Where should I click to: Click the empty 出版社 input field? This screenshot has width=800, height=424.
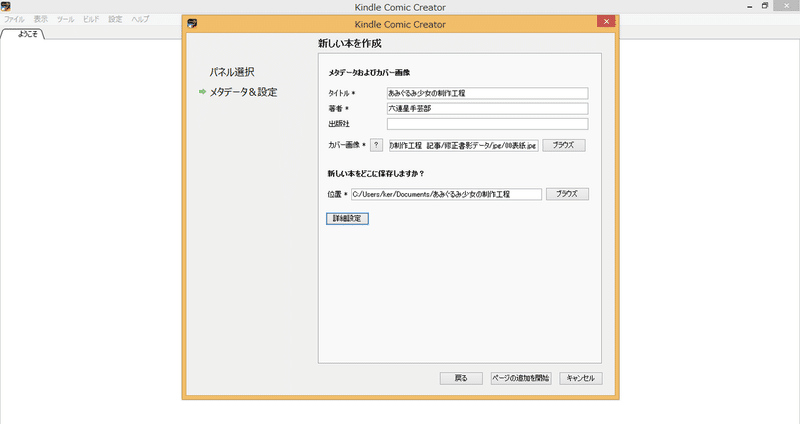[x=487, y=124]
